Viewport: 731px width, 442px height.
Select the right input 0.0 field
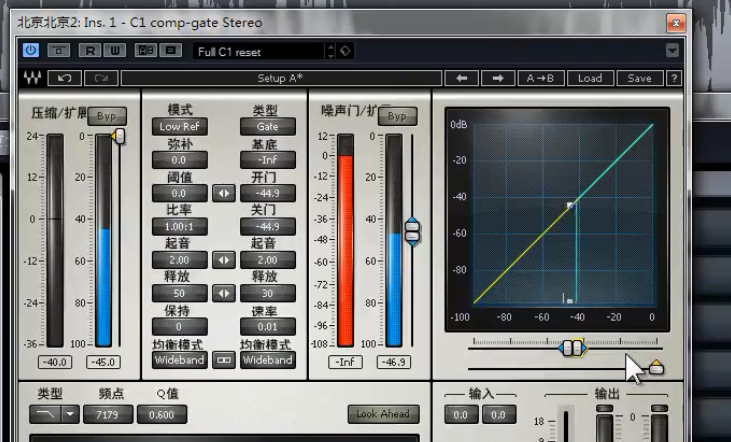[x=498, y=414]
